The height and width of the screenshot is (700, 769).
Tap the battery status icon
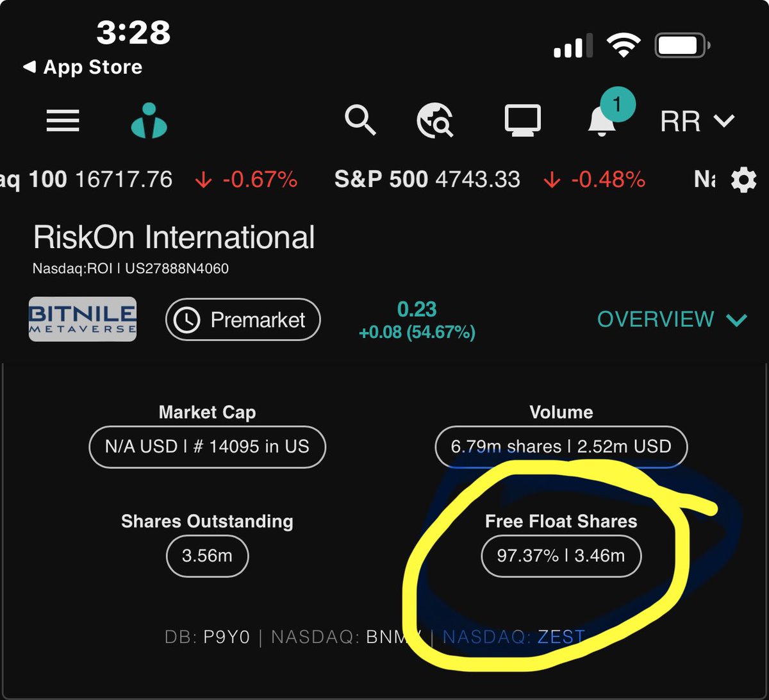[682, 46]
